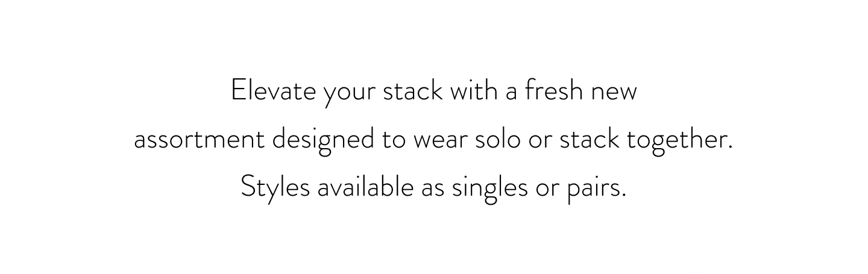This screenshot has width=868, height=274.
Task: Select the word "available"
Action: 365,188
